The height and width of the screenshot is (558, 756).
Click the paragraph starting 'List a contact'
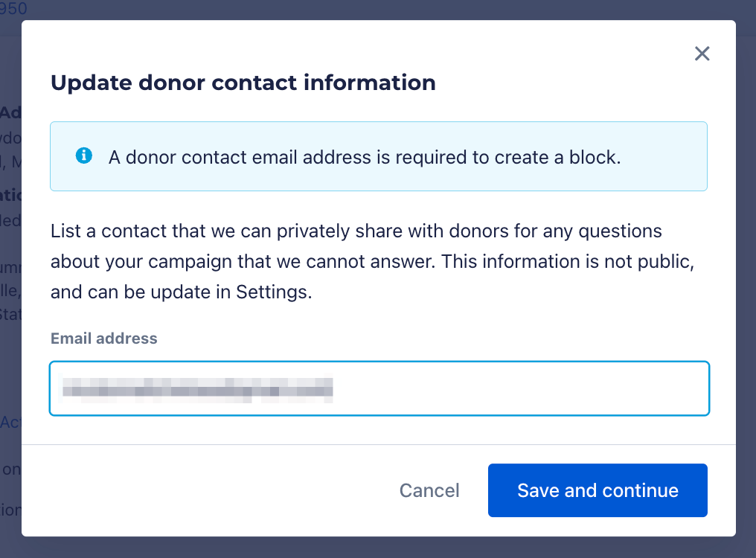coord(356,231)
